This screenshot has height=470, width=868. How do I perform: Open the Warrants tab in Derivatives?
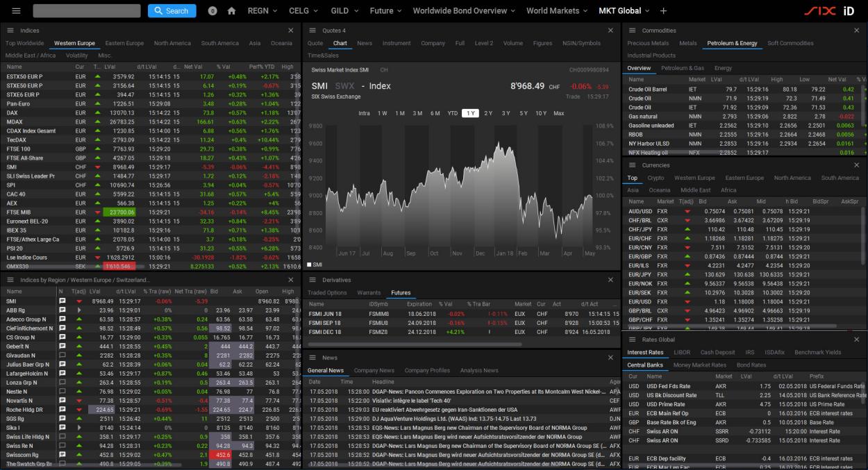point(369,292)
